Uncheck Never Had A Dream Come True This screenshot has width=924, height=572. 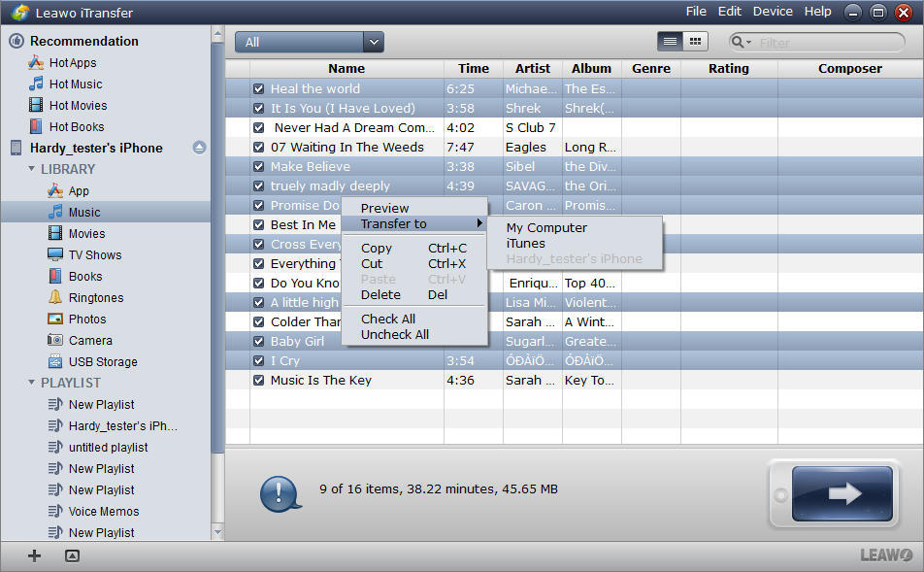click(259, 128)
